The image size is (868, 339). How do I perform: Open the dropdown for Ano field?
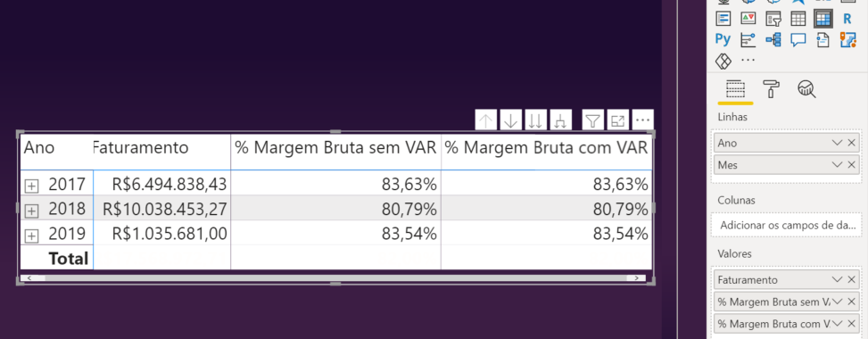[837, 143]
